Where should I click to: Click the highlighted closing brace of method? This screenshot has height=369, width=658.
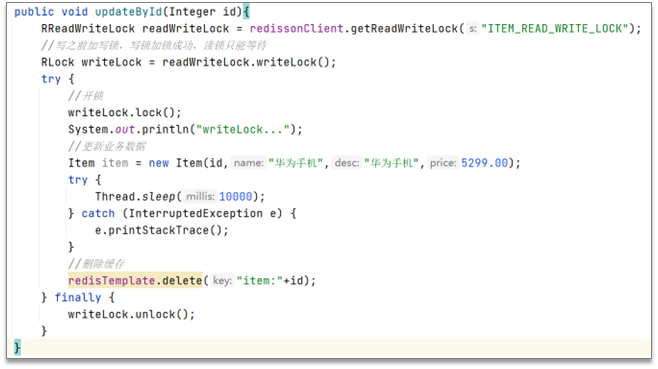[17, 348]
